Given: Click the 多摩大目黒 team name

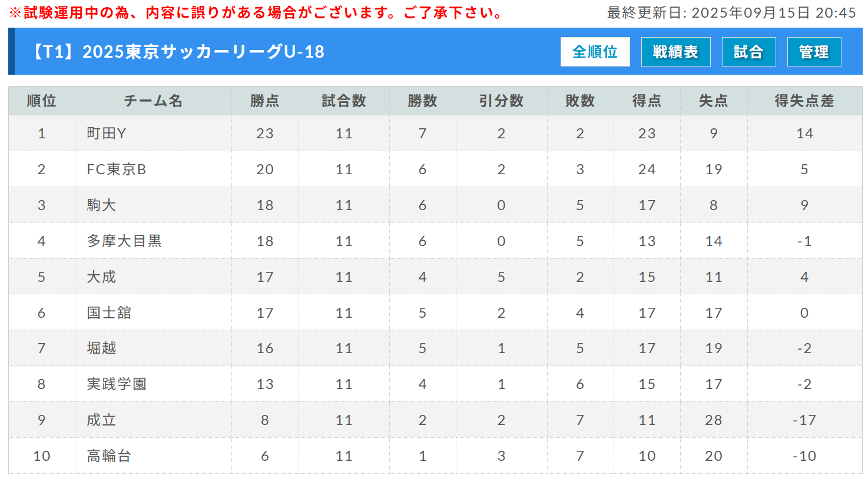Looking at the screenshot, I should point(124,241).
